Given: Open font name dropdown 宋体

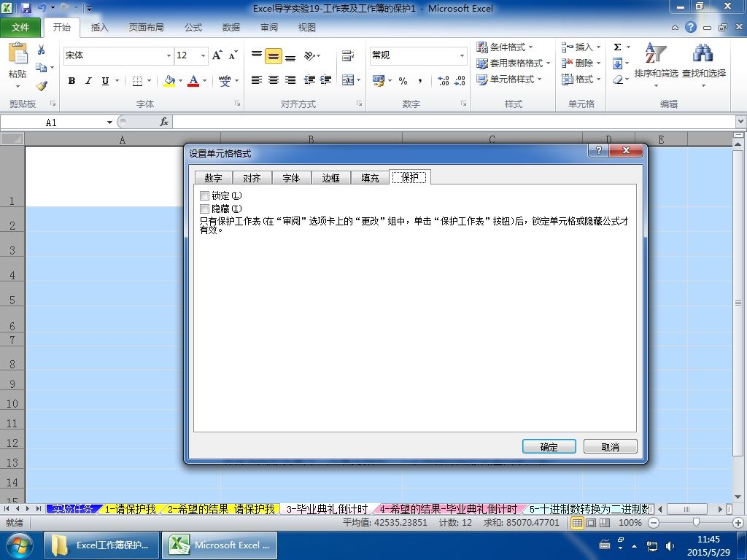Looking at the screenshot, I should click(169, 55).
